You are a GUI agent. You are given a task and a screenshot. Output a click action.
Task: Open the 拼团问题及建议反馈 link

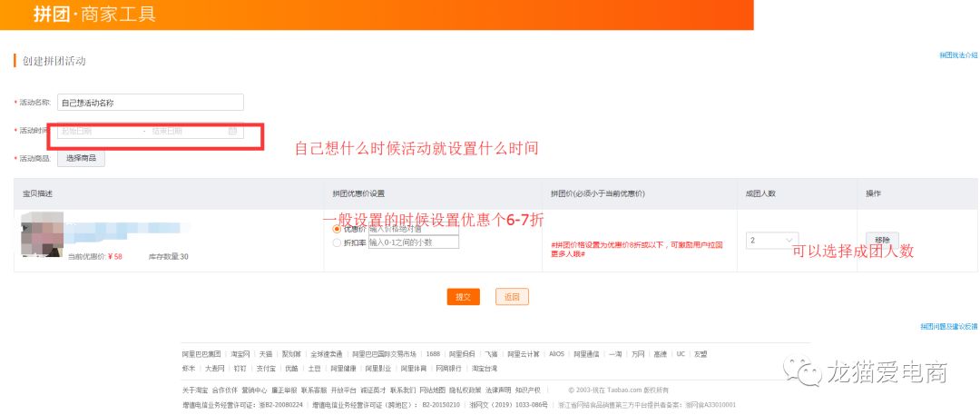tap(949, 326)
